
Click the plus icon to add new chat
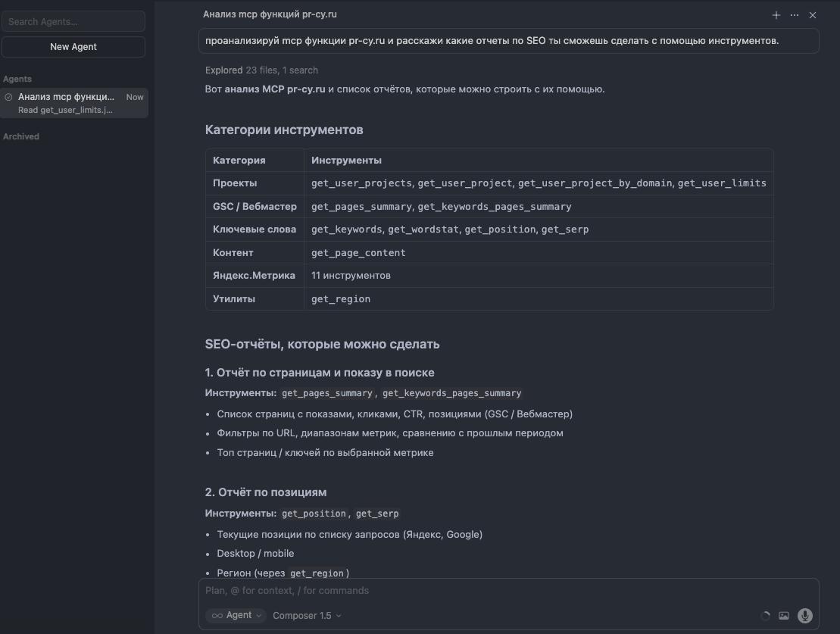pos(776,15)
